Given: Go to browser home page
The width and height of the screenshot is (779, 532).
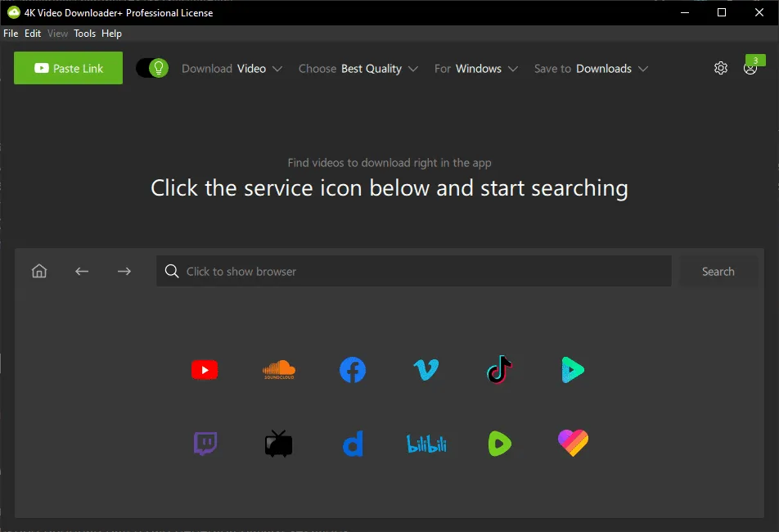Looking at the screenshot, I should click(x=39, y=271).
